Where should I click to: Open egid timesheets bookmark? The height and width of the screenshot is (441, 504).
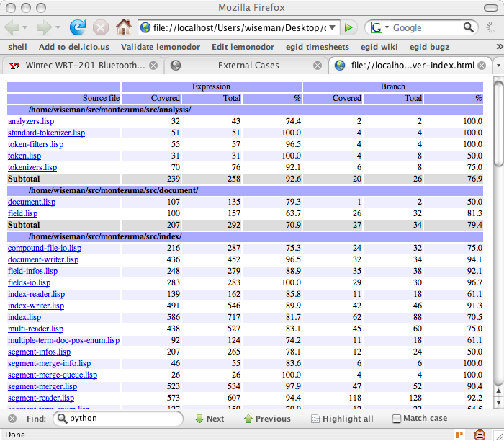coord(318,47)
